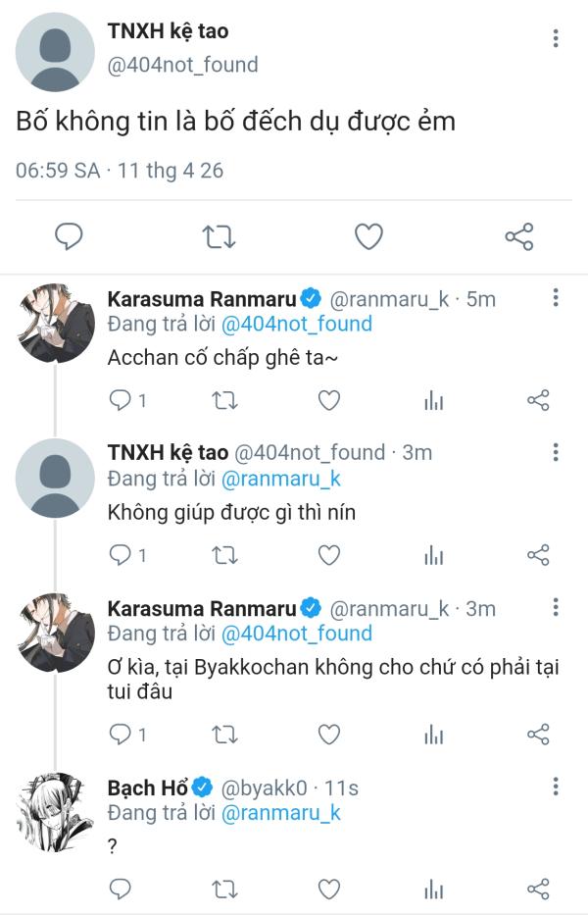
Task: Open @404not_found mention link in first reply
Action: pos(297,324)
